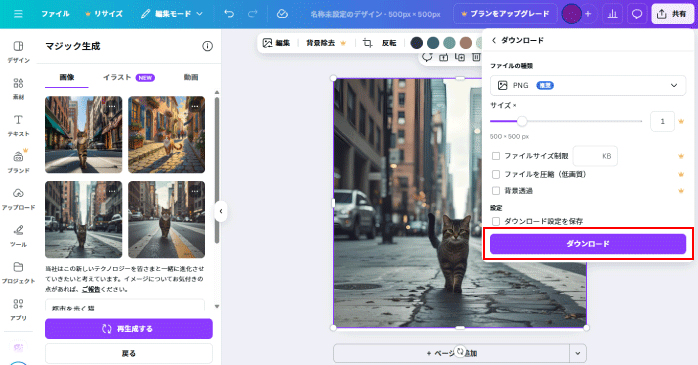
Task: Switch to the イラスト tab
Action: coord(128,77)
